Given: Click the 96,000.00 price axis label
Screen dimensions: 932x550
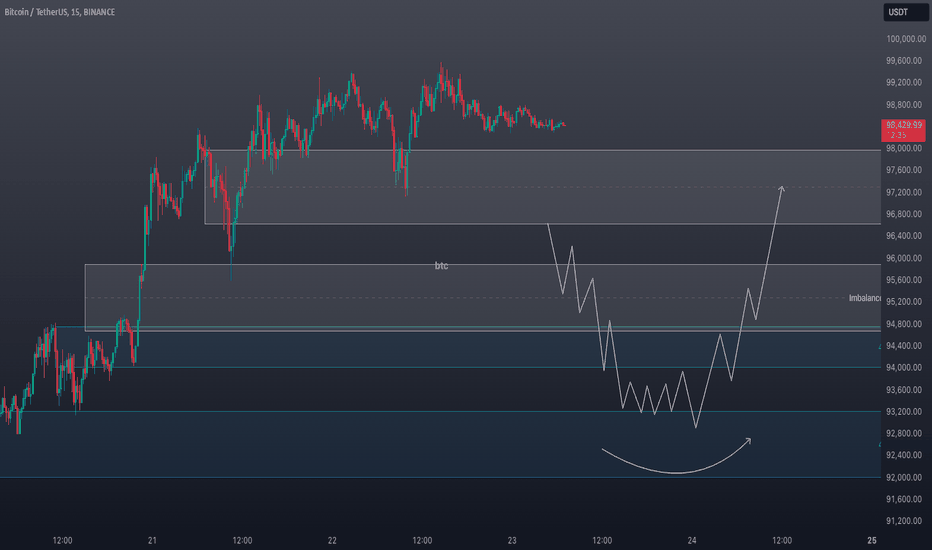Looking at the screenshot, I should coord(904,258).
